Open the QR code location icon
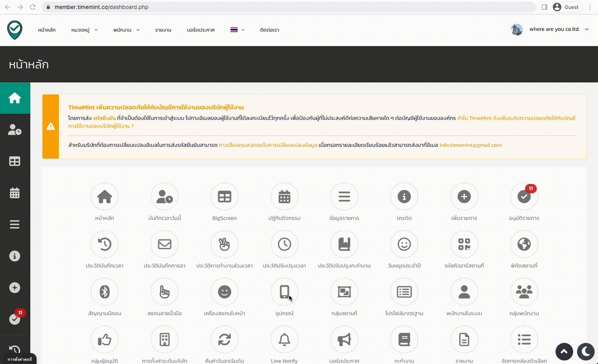598x364 pixels. 464,244
